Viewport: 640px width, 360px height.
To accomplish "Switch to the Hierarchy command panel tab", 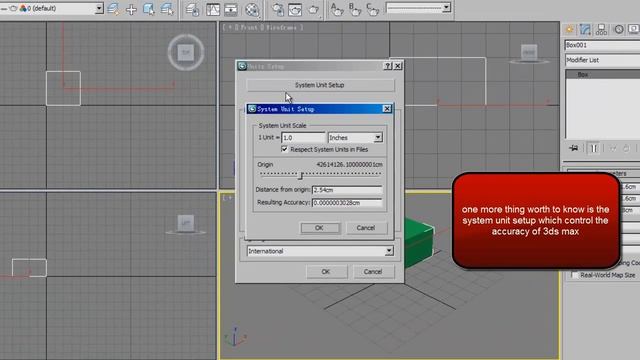I will click(x=601, y=29).
